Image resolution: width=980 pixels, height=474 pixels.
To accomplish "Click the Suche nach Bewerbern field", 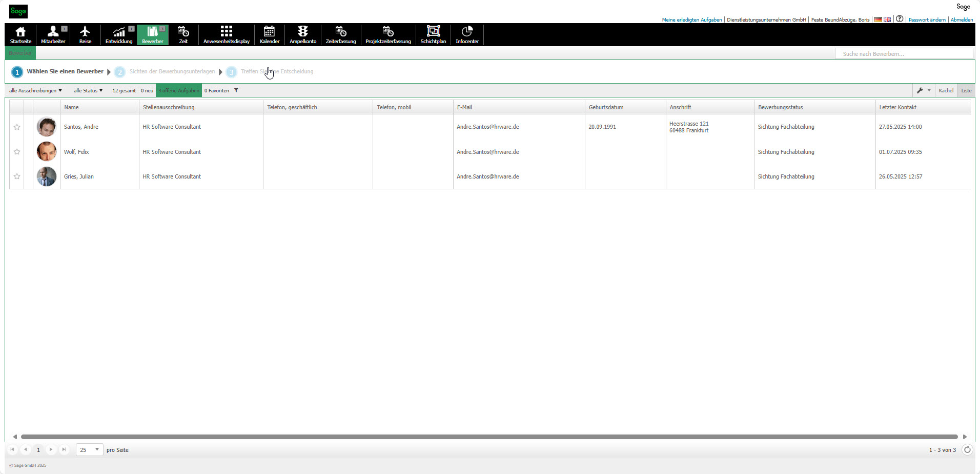I will (904, 53).
